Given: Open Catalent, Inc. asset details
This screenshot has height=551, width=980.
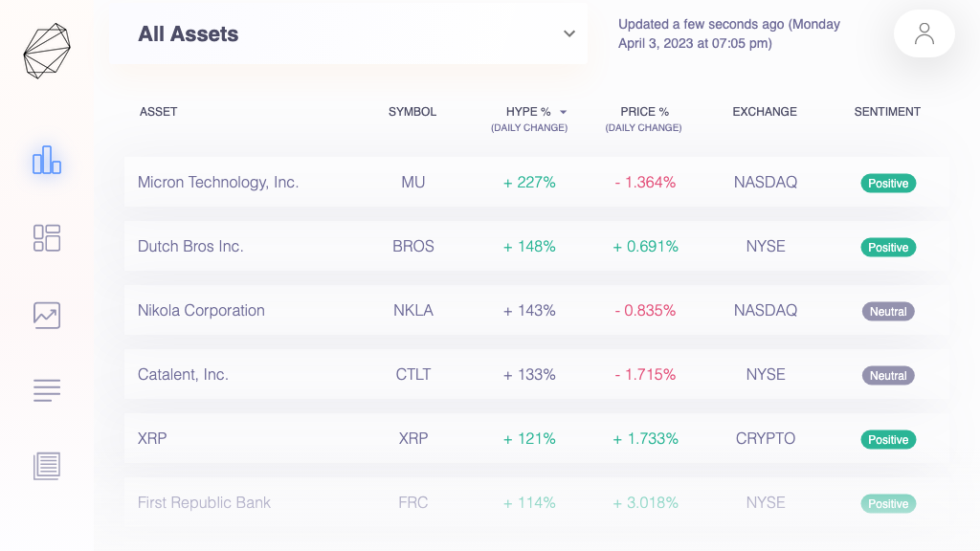Looking at the screenshot, I should point(183,374).
